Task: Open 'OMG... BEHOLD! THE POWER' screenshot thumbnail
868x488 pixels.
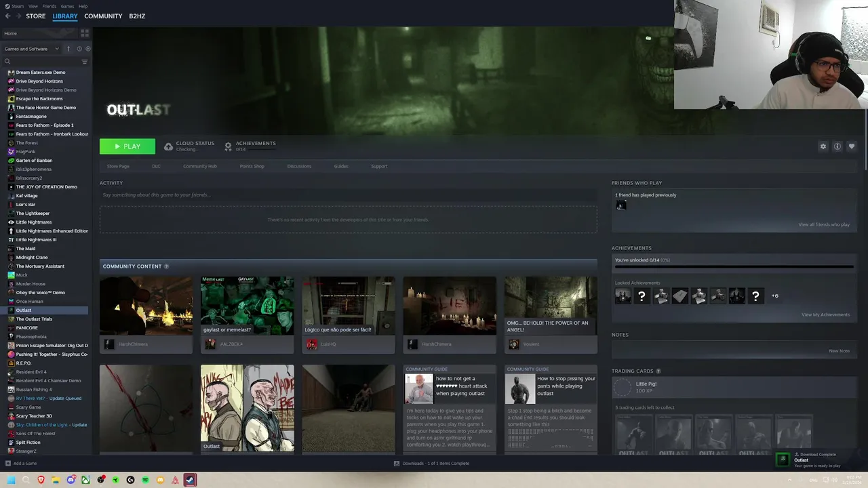Action: [551, 306]
